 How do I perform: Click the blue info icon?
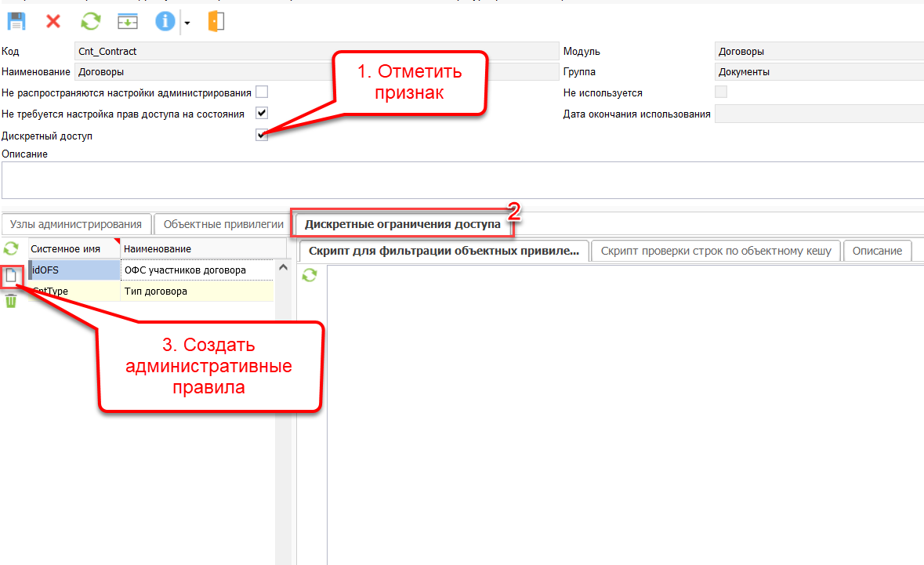[x=165, y=21]
